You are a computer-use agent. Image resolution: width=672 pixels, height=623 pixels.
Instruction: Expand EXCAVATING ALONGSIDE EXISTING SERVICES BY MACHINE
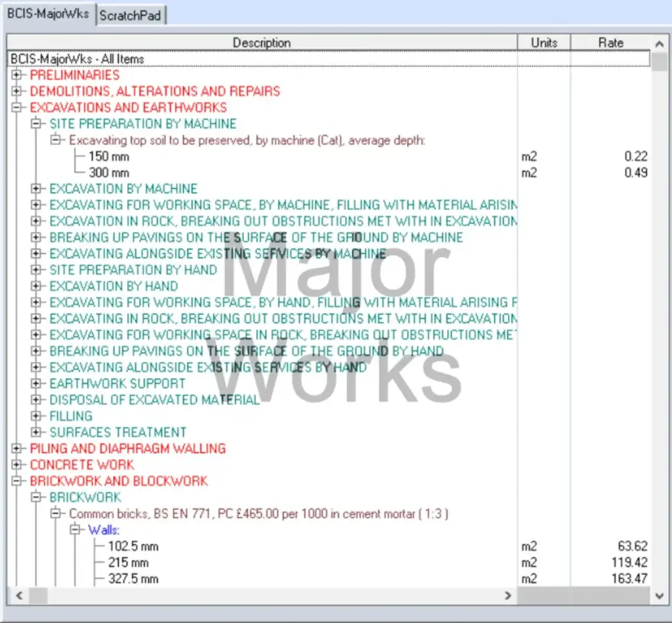click(37, 254)
